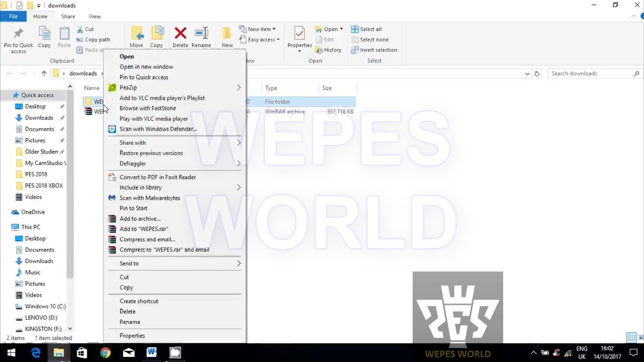Click the Up directory arrow

click(44, 73)
